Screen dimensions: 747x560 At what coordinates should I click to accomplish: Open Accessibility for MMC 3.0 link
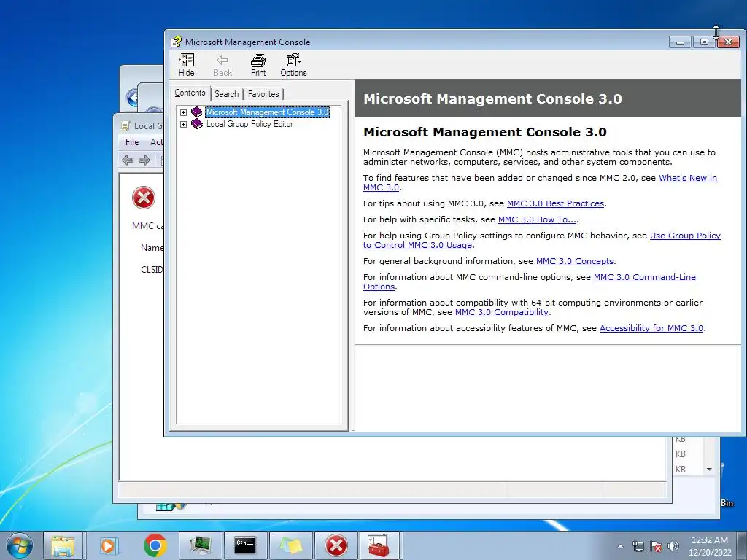click(x=651, y=328)
